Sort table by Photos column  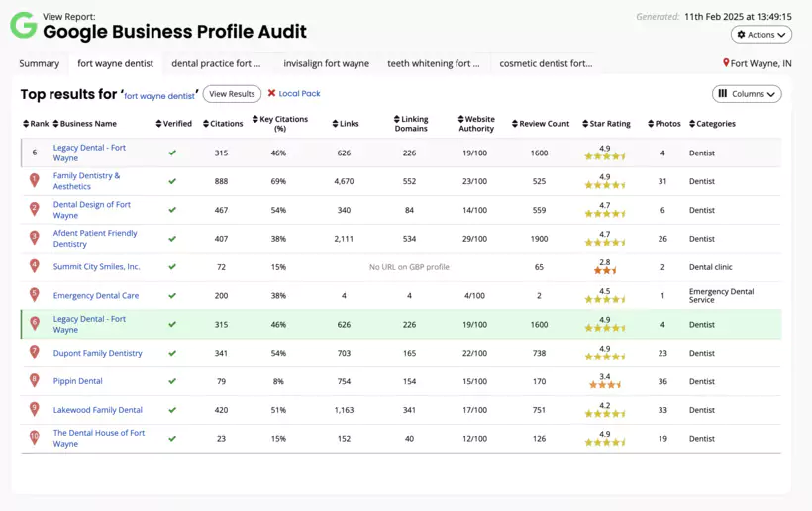[664, 123]
